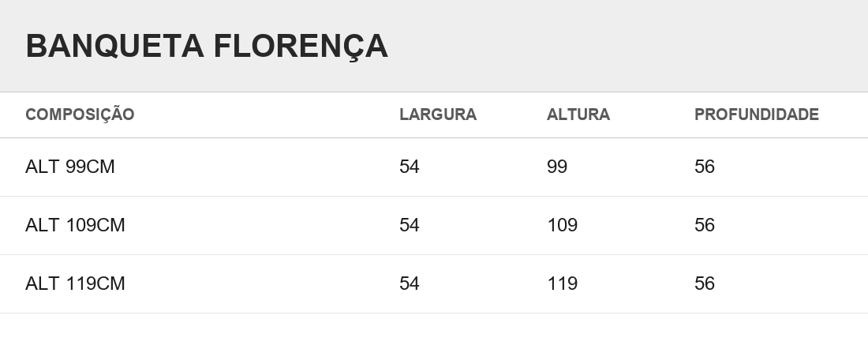The width and height of the screenshot is (868, 338).
Task: Click the ALTURA column header
Action: click(x=578, y=115)
